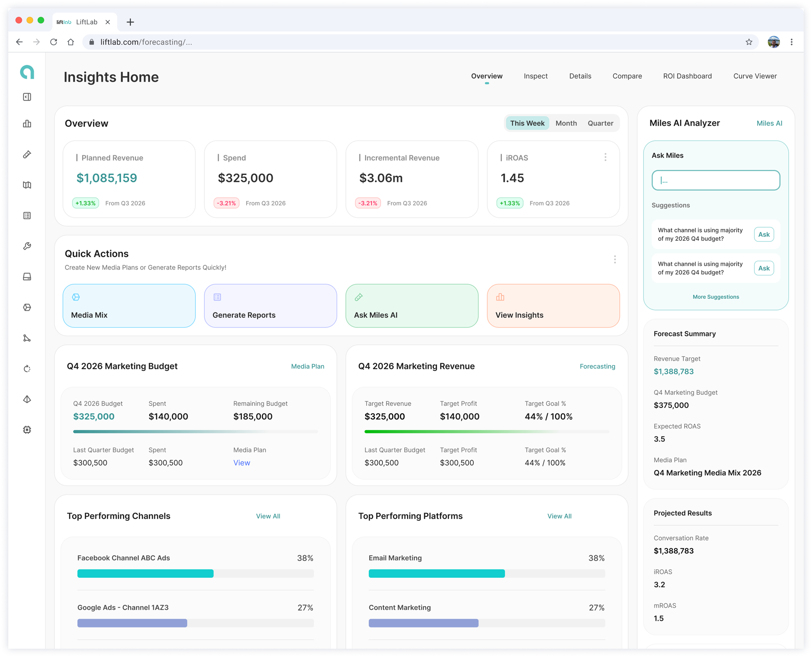Open the Curve Viewer tab
The width and height of the screenshot is (812, 657).
click(755, 76)
